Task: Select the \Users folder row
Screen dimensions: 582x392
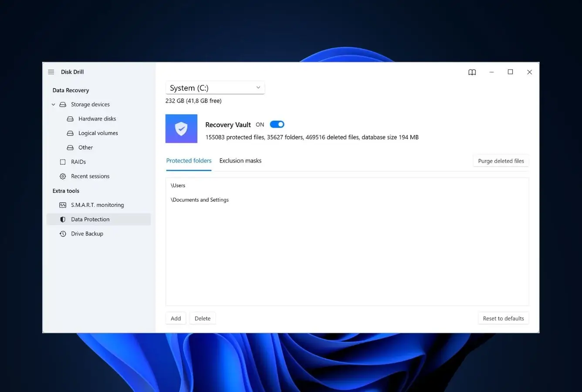Action: point(347,186)
